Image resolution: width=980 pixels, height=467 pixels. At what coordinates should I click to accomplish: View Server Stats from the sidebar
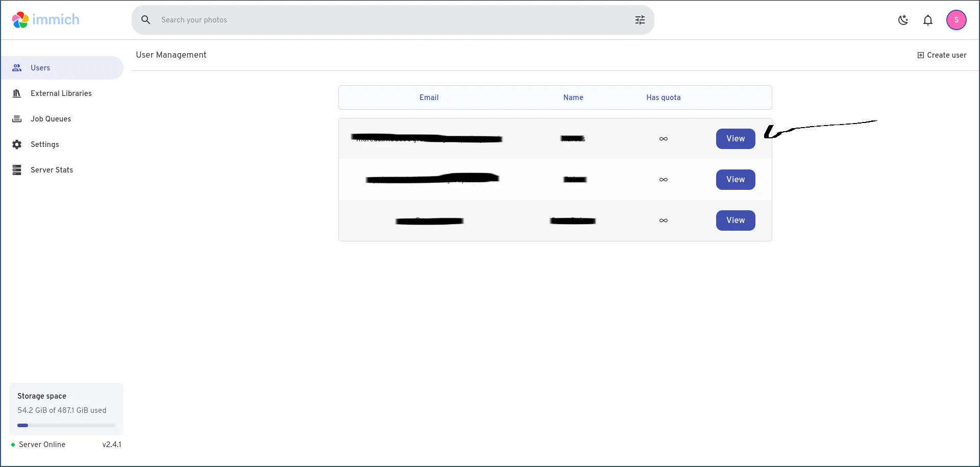click(x=52, y=169)
